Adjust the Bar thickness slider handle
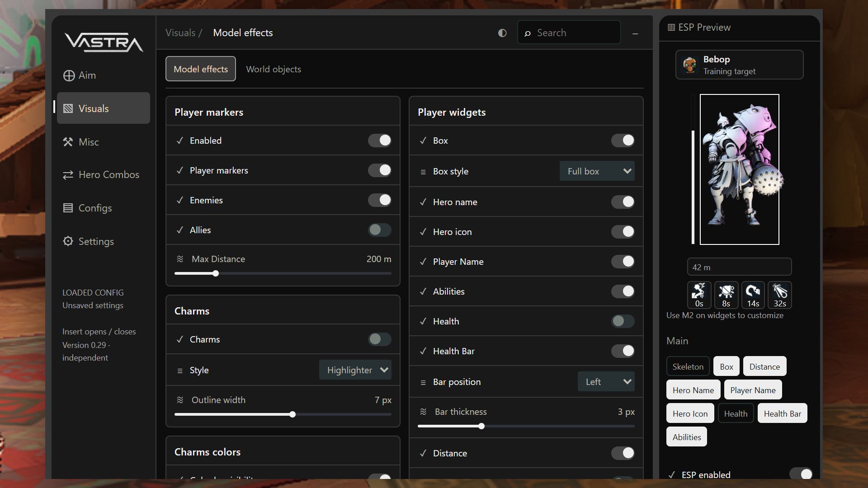The height and width of the screenshot is (488, 868). coord(481,426)
